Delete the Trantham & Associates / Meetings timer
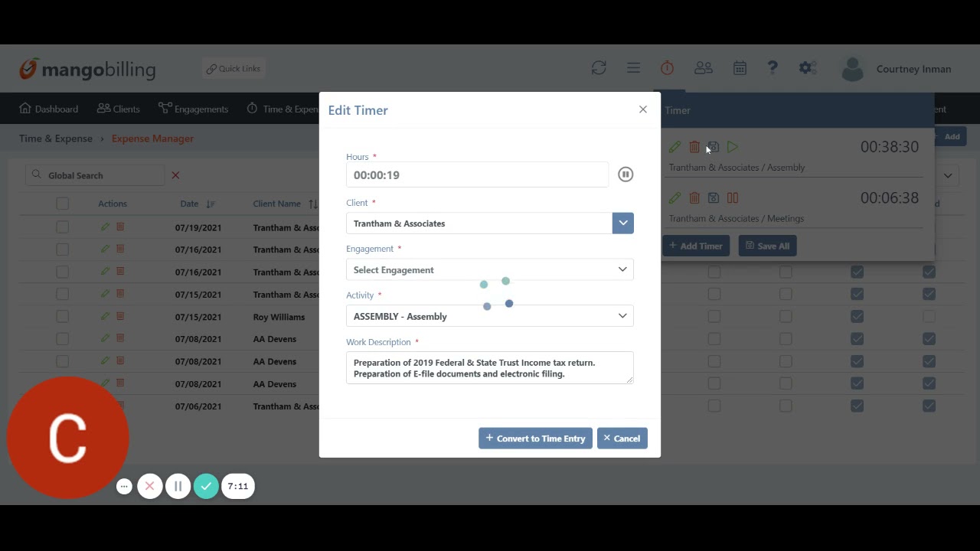This screenshot has height=551, width=980. (x=694, y=197)
